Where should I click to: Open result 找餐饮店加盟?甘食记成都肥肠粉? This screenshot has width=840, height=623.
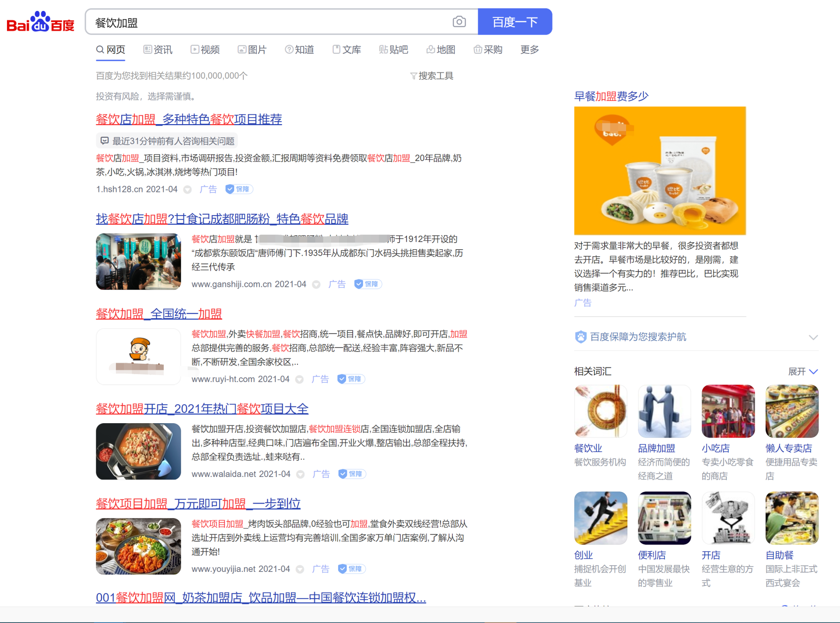coord(222,219)
